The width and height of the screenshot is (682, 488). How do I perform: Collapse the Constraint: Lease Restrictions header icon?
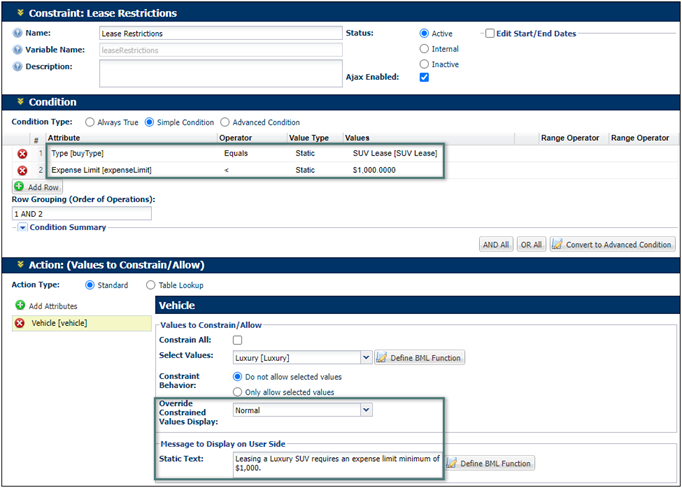(x=20, y=13)
